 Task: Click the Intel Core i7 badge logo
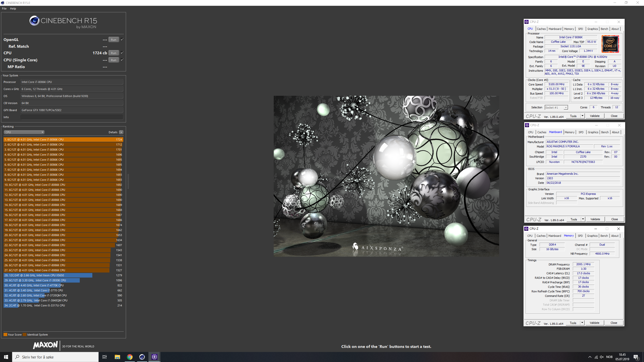coord(610,44)
